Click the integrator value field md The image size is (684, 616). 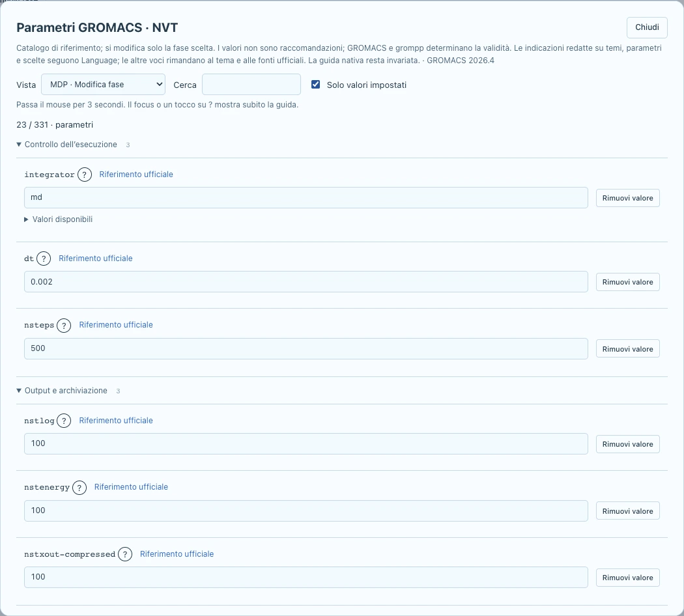pyautogui.click(x=306, y=197)
